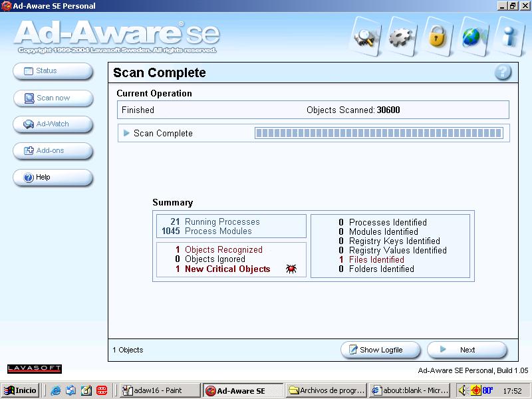Click the Processes Identified line
Viewport: 532px width, 399px height.
coord(383,222)
